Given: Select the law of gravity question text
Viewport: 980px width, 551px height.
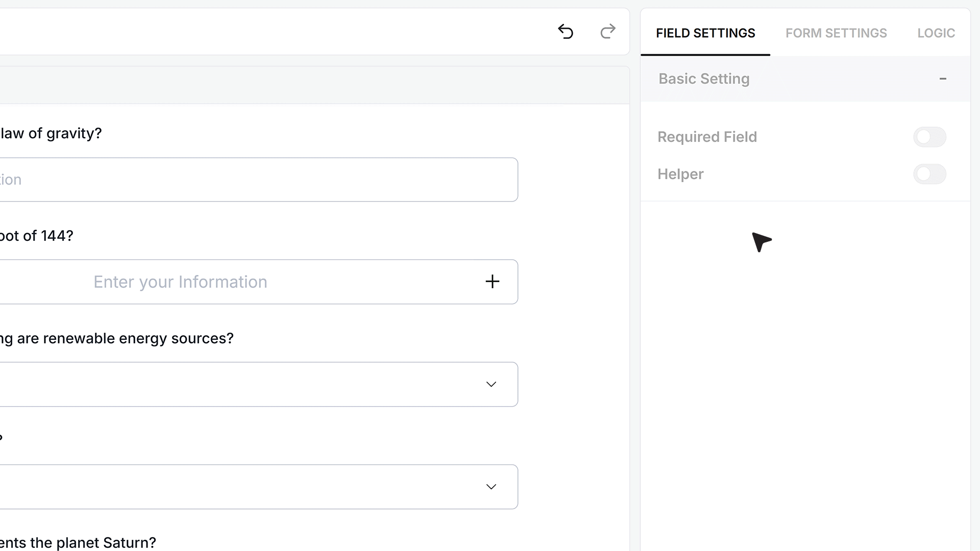Looking at the screenshot, I should point(51,133).
